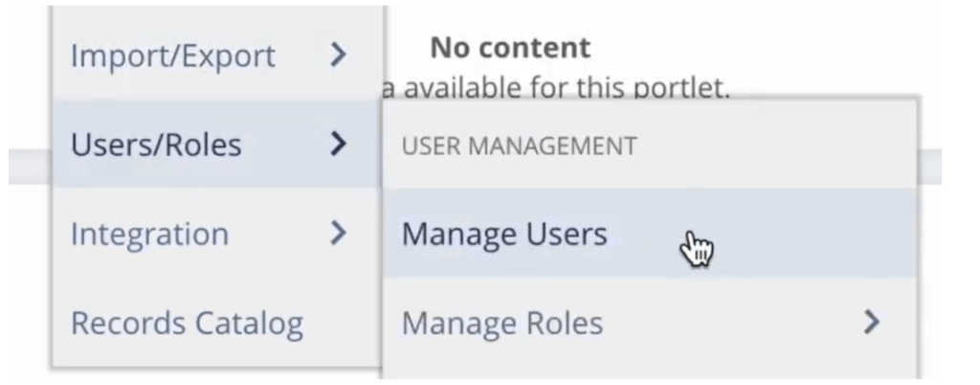
Task: Select the Manage Roles entry
Action: point(502,324)
